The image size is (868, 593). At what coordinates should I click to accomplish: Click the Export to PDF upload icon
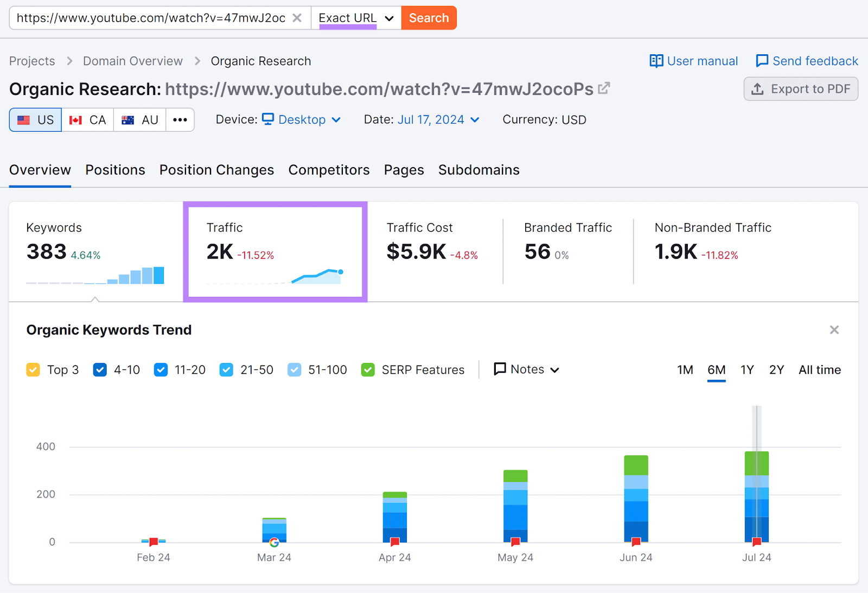(x=757, y=89)
